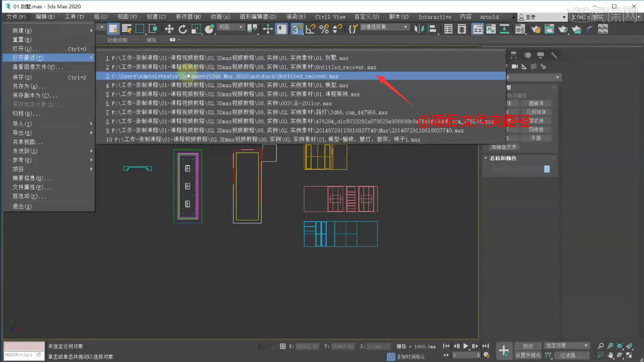
Task: Open Arnold menu
Action: click(x=489, y=17)
